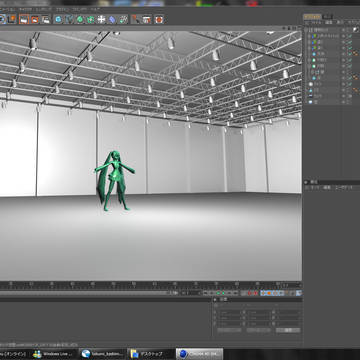Click the blue deformer icon in toolbar

click(x=112, y=19)
